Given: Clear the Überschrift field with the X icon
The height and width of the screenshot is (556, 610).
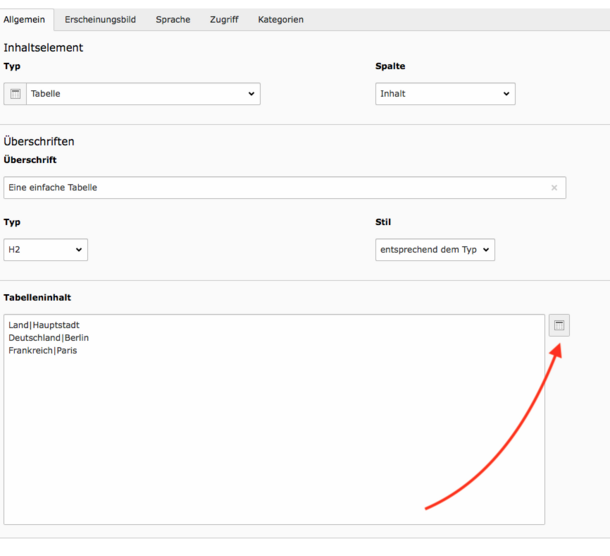Looking at the screenshot, I should 554,188.
